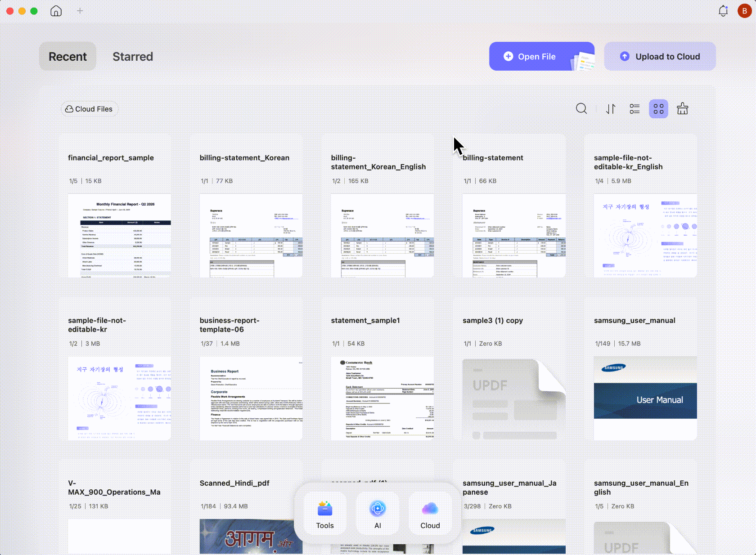
Task: Open financial_report_sample thumbnail
Action: pyautogui.click(x=119, y=235)
